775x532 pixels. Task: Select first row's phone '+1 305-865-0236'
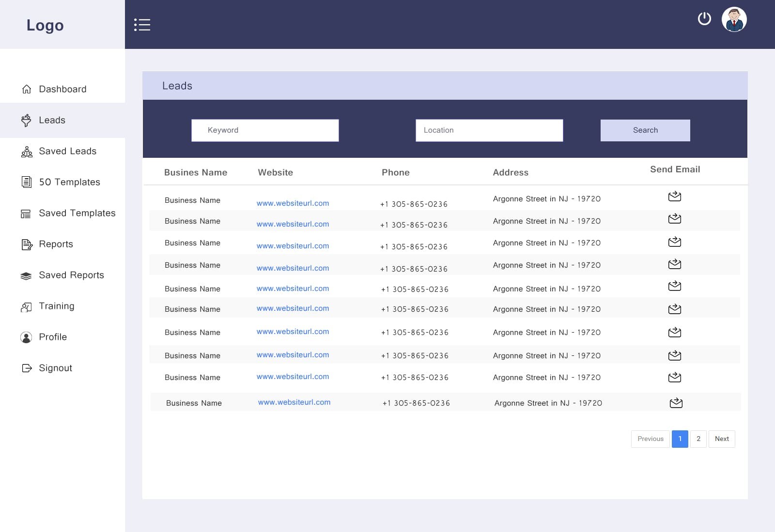coord(414,204)
